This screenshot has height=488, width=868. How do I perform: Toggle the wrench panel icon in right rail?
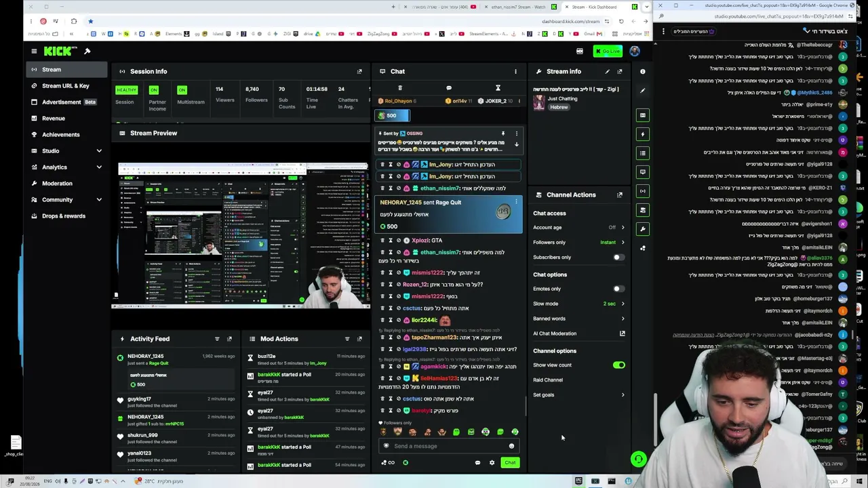click(643, 229)
